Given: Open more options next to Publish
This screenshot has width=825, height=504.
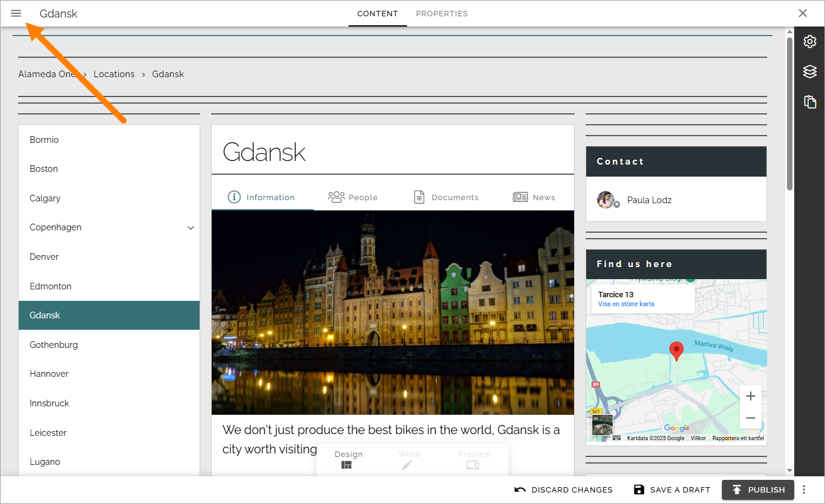Looking at the screenshot, I should tap(804, 490).
